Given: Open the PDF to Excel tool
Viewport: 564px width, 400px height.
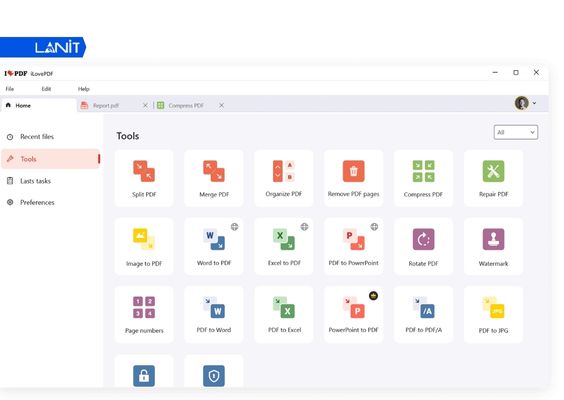Looking at the screenshot, I should [x=283, y=314].
